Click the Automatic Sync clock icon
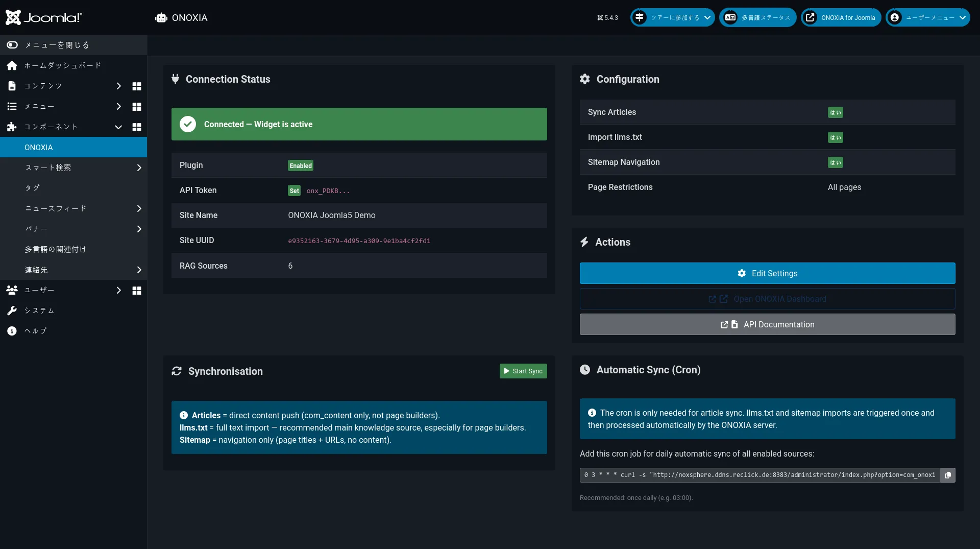The width and height of the screenshot is (980, 549). pyautogui.click(x=585, y=369)
